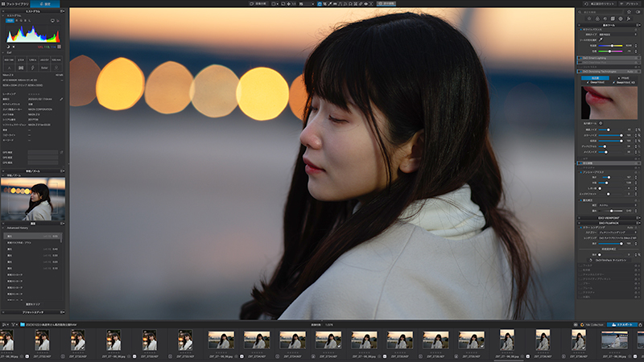Click the Local Adjustments button in the toolbar
This screenshot has height=362, width=644.
pyautogui.click(x=386, y=4)
